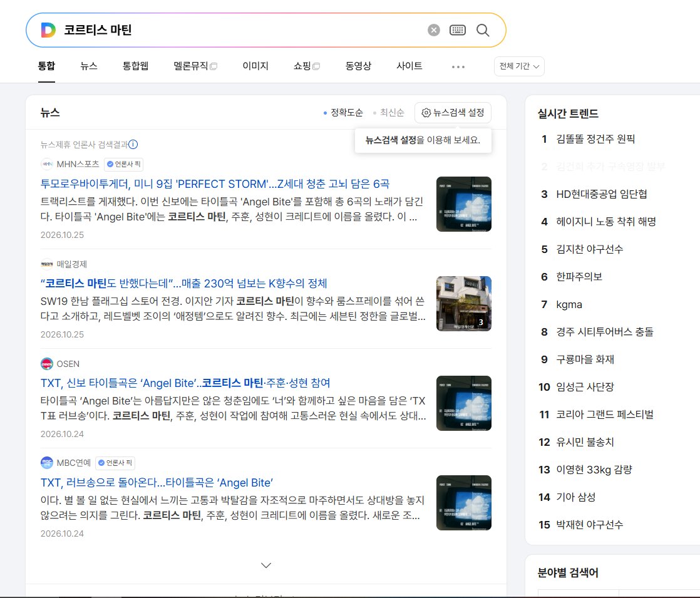The image size is (700, 598).
Task: Expand more news with the down chevron
Action: click(x=266, y=565)
